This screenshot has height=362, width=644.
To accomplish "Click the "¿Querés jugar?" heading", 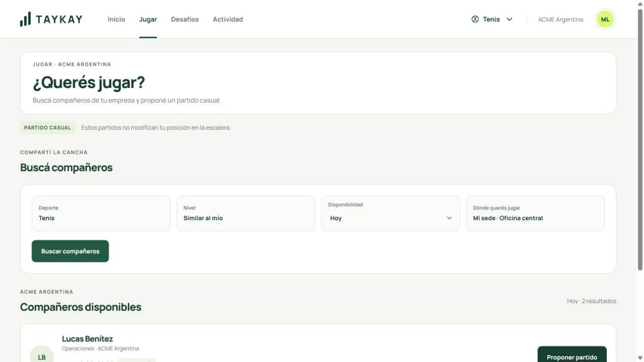I will [x=89, y=82].
